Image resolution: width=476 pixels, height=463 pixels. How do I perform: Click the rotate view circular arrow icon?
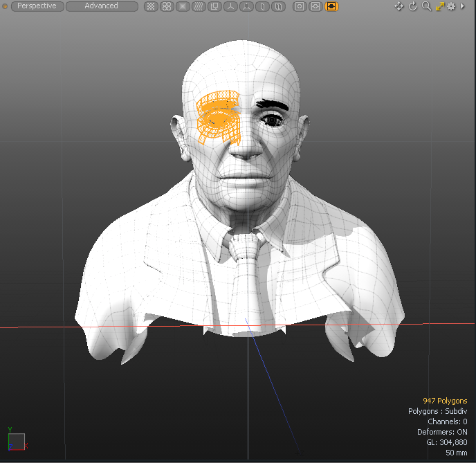click(413, 6)
